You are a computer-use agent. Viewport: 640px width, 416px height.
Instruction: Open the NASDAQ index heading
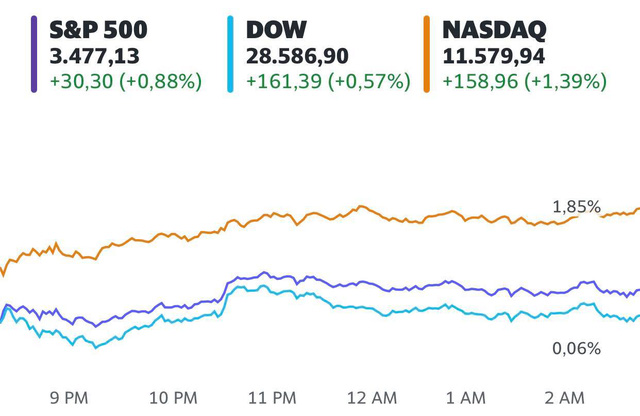tap(494, 30)
